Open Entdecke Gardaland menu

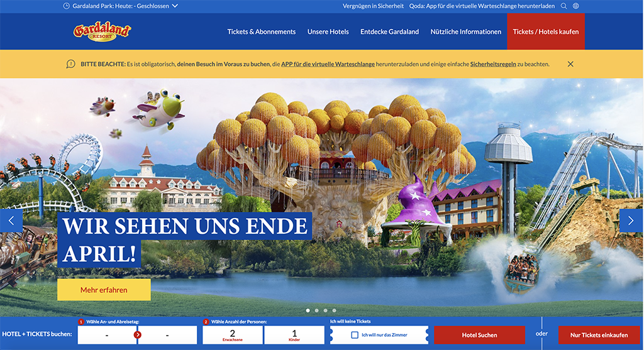point(390,31)
